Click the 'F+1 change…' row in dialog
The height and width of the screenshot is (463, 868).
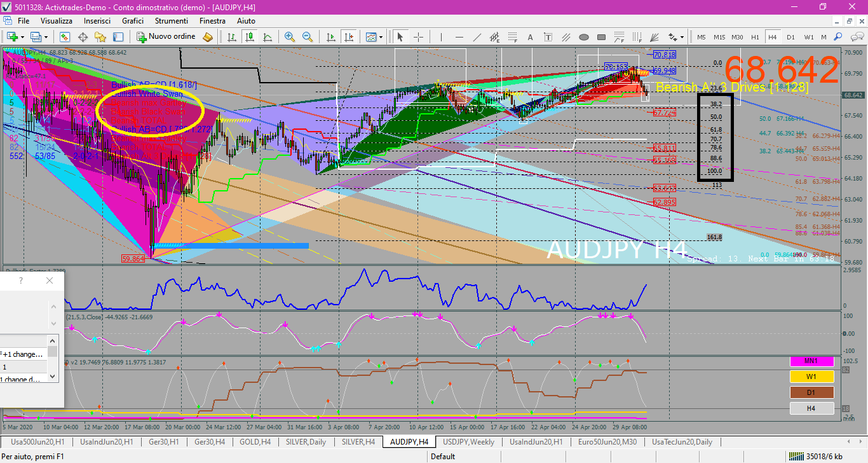click(x=23, y=354)
